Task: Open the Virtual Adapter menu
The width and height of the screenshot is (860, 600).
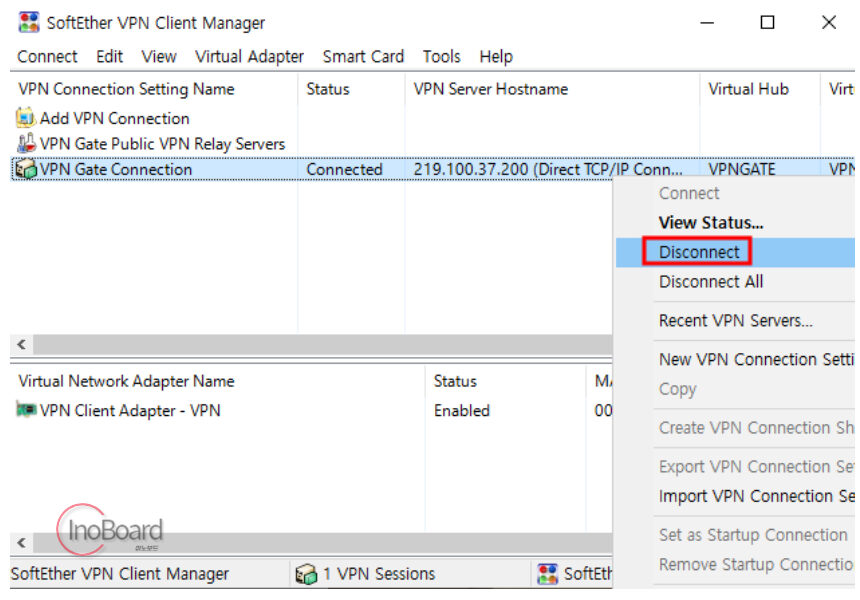Action: tap(250, 56)
